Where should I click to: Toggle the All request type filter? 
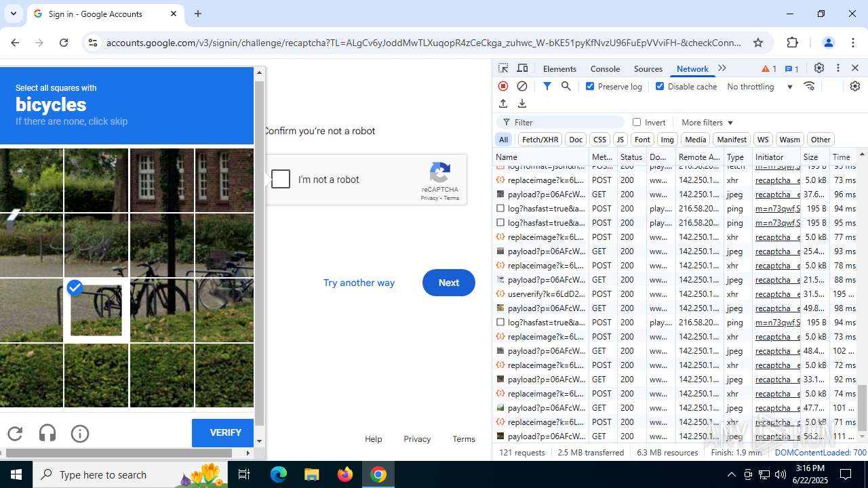(x=503, y=140)
